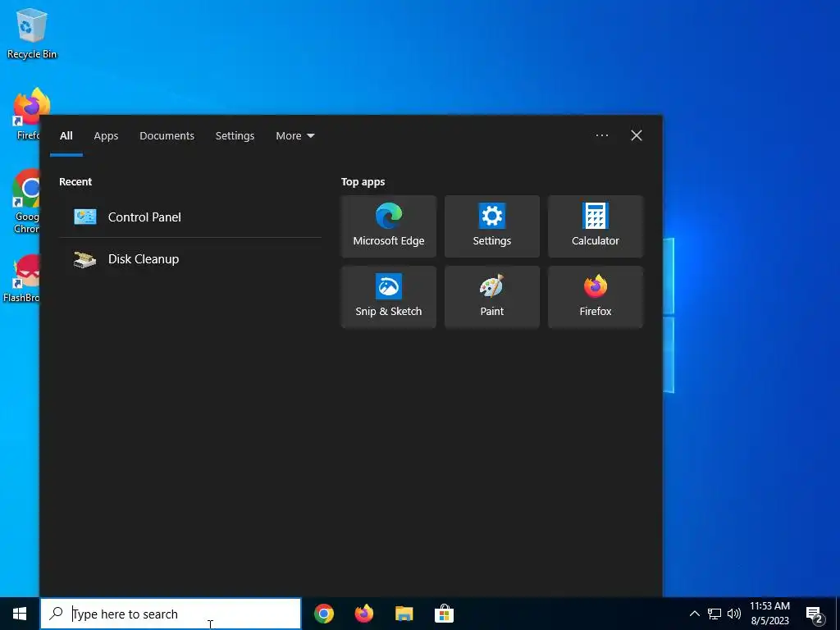Open network status tray icon
The height and width of the screenshot is (630, 840).
pos(714,614)
